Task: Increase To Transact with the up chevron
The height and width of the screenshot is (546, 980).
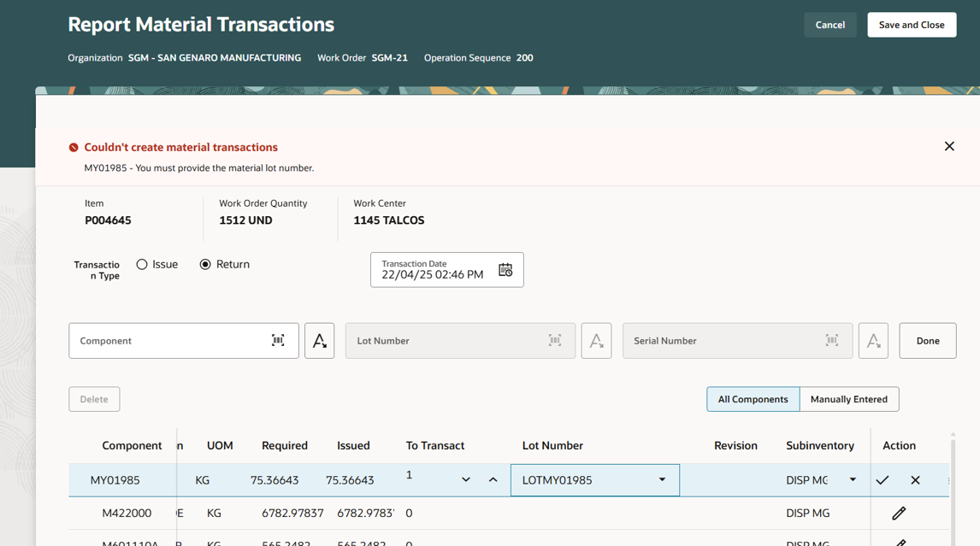Action: (493, 479)
